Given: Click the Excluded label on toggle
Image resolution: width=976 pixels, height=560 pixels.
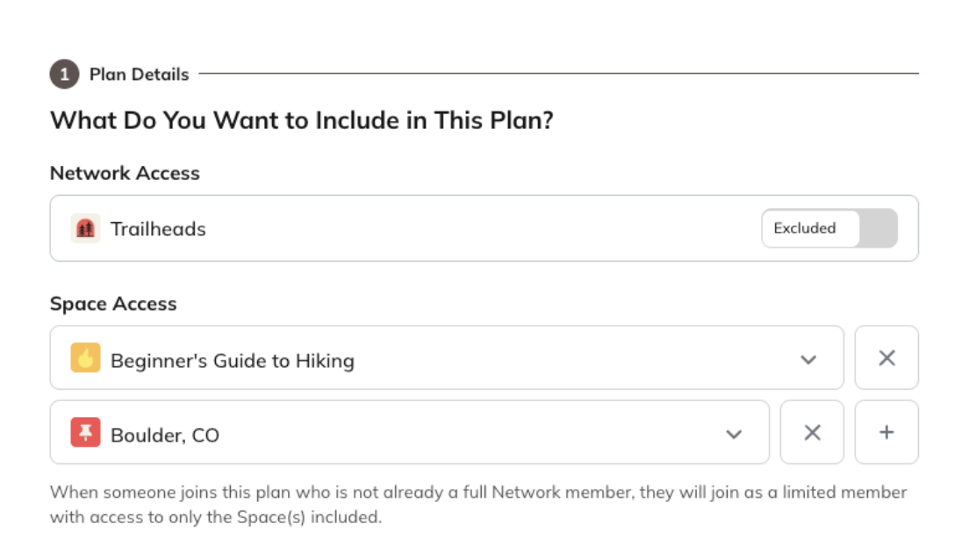Looking at the screenshot, I should pyautogui.click(x=804, y=228).
